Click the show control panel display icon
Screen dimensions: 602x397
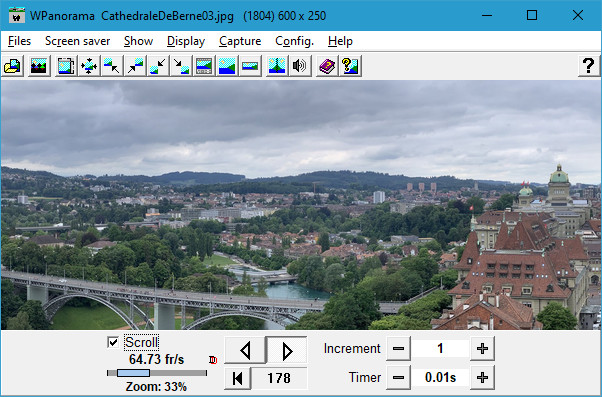tap(204, 66)
